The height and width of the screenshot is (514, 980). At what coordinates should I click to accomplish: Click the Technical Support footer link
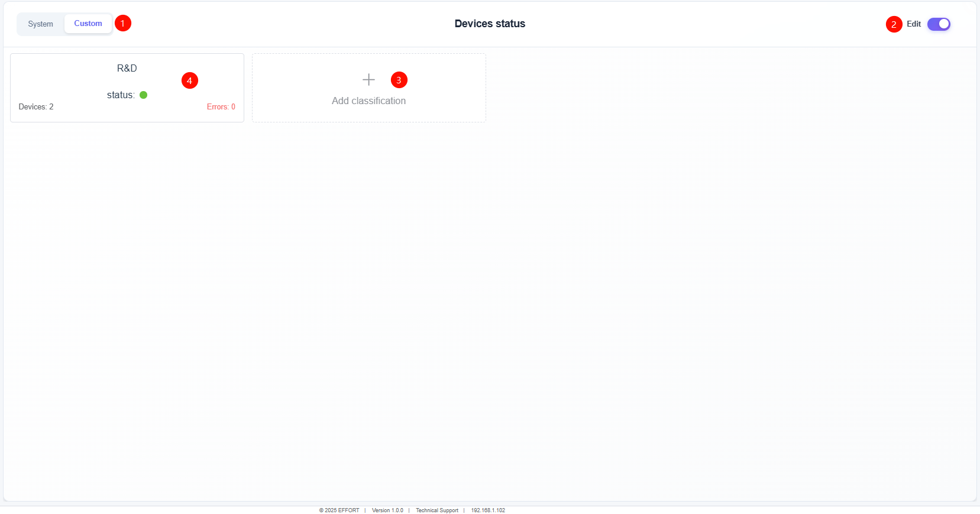436,510
